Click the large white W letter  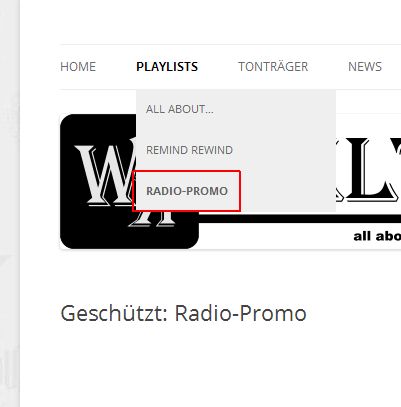coord(105,174)
